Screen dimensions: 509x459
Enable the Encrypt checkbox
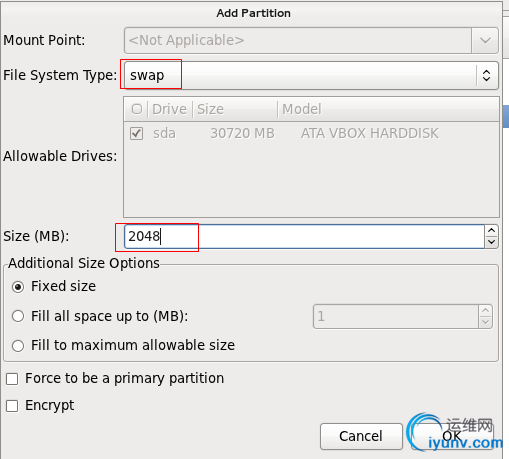click(12, 406)
